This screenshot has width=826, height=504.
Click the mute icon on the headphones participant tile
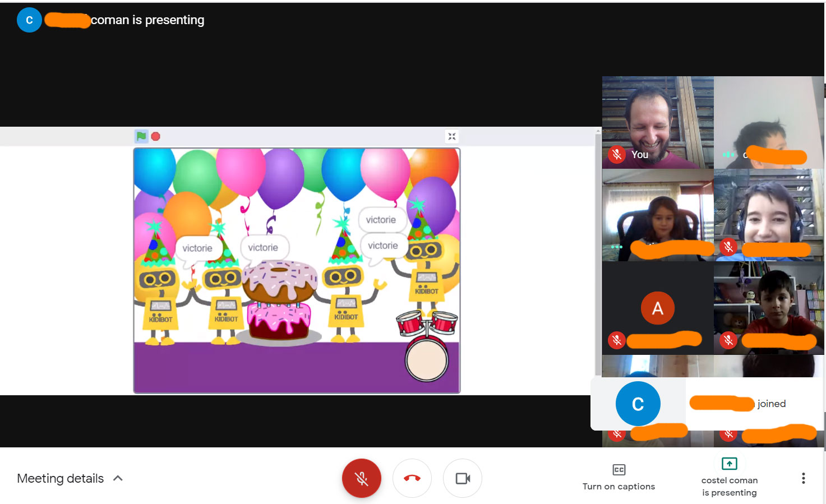[x=728, y=247]
